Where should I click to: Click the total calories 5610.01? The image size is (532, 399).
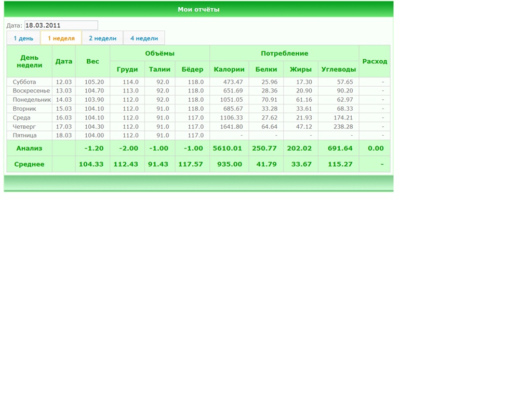(228, 148)
